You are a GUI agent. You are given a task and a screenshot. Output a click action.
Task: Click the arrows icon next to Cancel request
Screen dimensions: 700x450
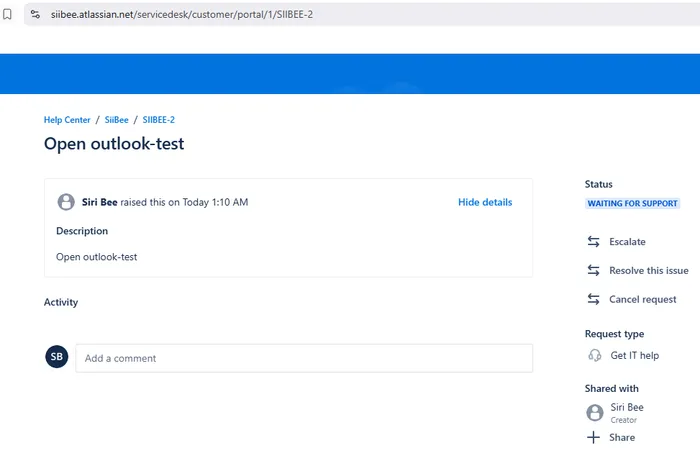pos(593,299)
